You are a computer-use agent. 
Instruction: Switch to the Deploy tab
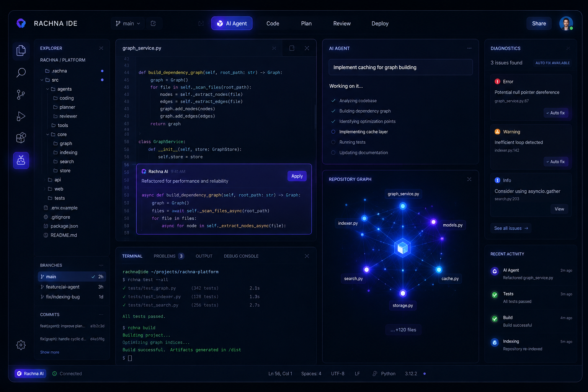[x=380, y=23]
